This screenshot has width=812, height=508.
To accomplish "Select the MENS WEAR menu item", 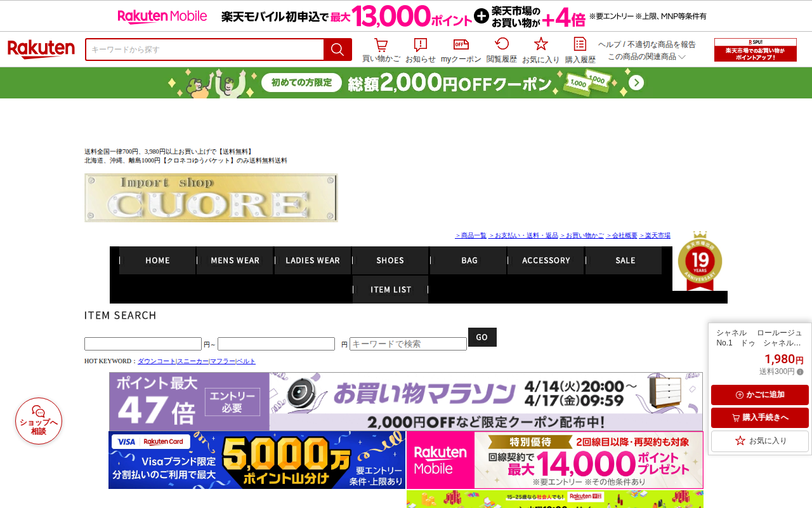I will click(x=235, y=260).
